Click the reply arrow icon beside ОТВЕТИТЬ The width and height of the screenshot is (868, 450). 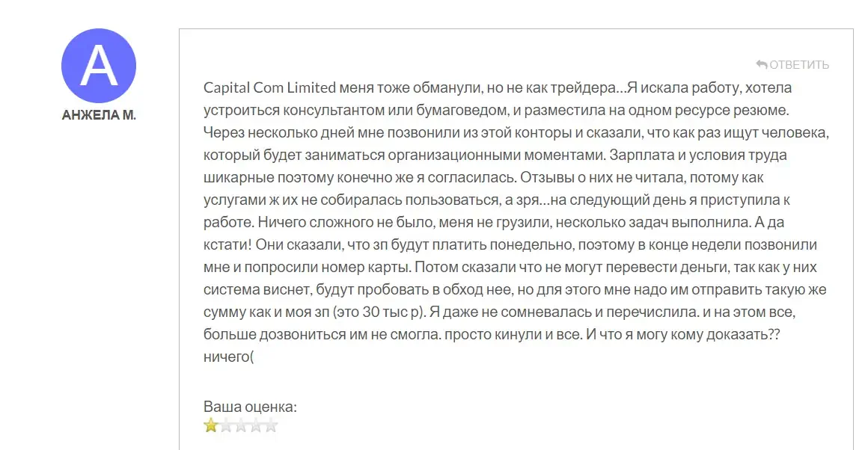pos(762,65)
